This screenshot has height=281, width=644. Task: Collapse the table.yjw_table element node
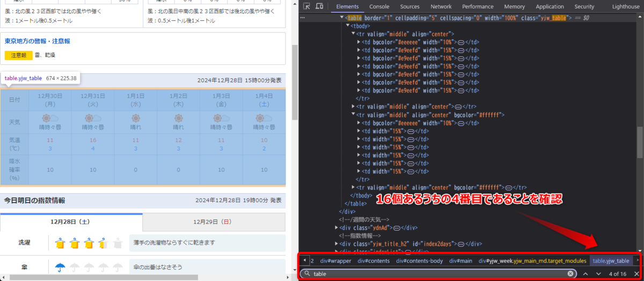(x=342, y=18)
